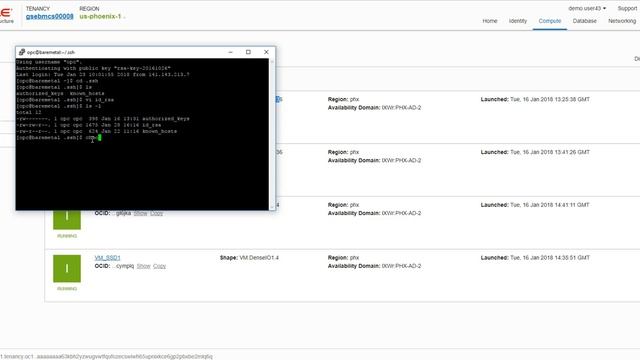Screen dimensions: 640x360
Task: Open the demo.user43 account menu
Action: pyautogui.click(x=587, y=8)
